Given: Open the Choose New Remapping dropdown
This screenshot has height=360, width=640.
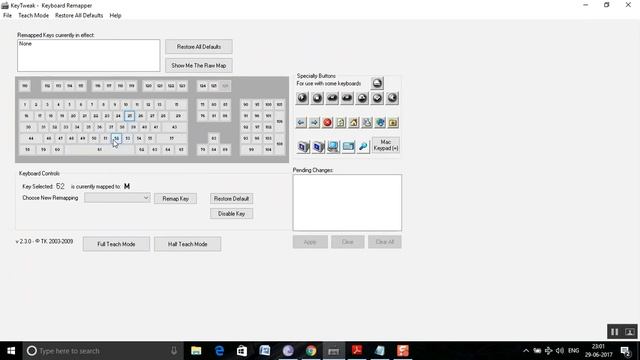Looking at the screenshot, I should click(117, 198).
